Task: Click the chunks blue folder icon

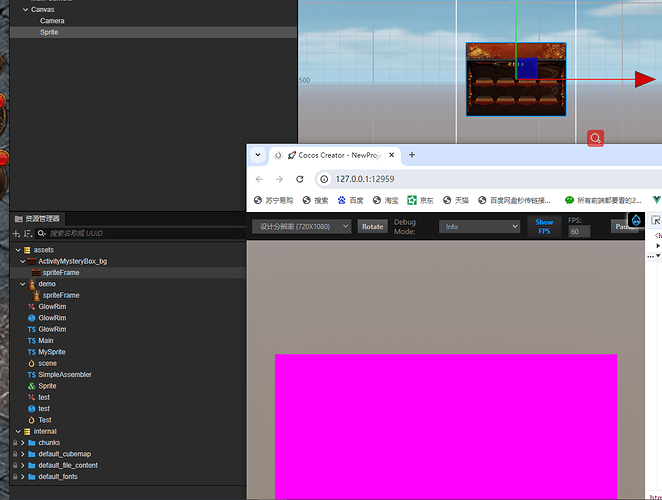Action: click(32, 443)
